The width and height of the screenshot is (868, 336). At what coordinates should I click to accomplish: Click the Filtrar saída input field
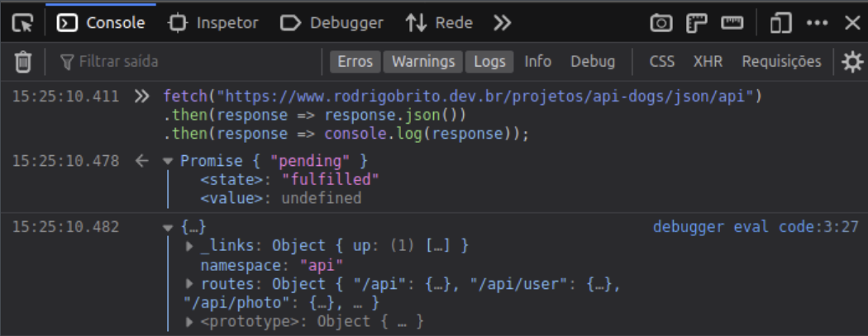click(x=190, y=61)
